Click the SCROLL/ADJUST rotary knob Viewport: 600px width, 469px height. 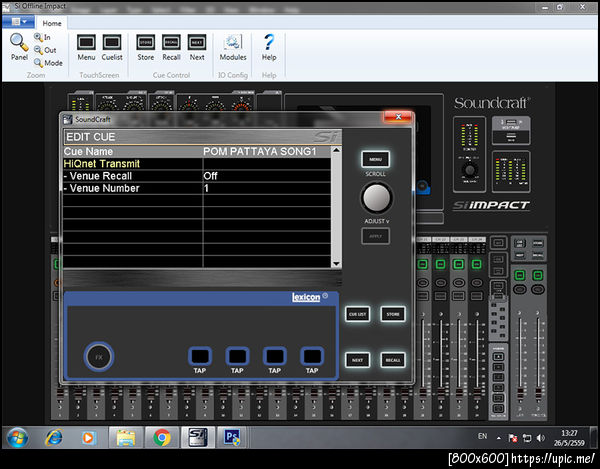[375, 196]
